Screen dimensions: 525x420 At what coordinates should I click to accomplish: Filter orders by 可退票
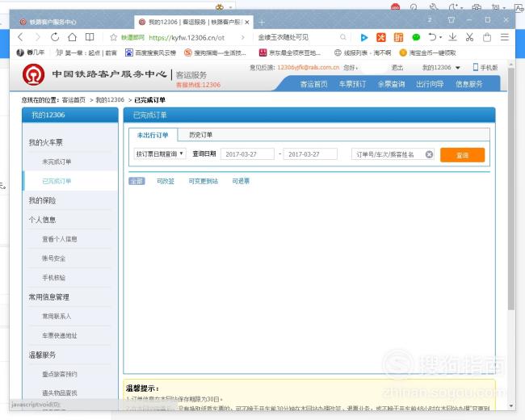coord(241,181)
